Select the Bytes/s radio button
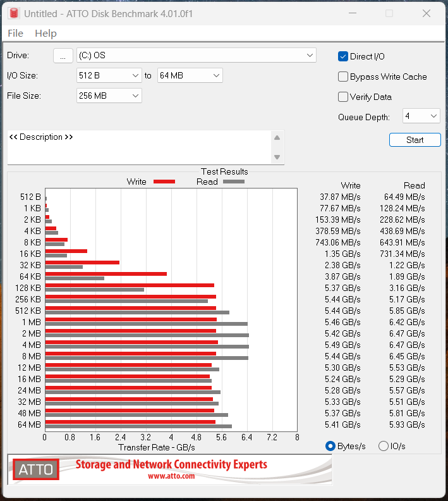 (330, 446)
